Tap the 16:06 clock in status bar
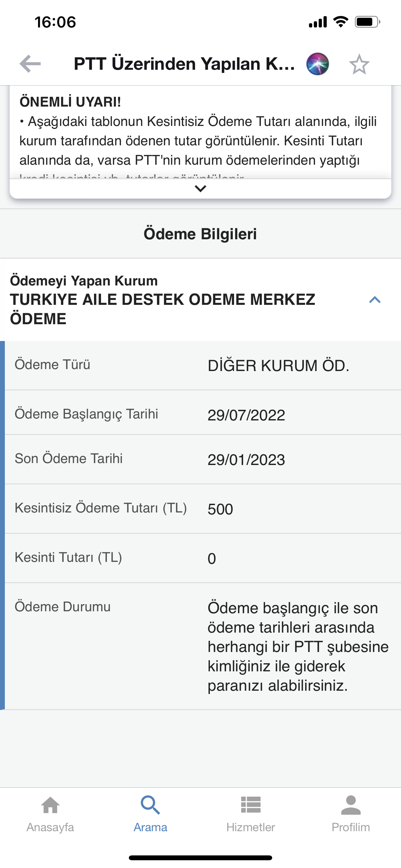401x868 pixels. click(55, 22)
